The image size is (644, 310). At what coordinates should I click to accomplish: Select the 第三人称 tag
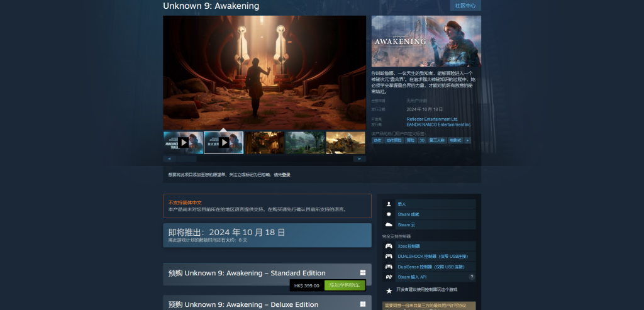click(437, 140)
